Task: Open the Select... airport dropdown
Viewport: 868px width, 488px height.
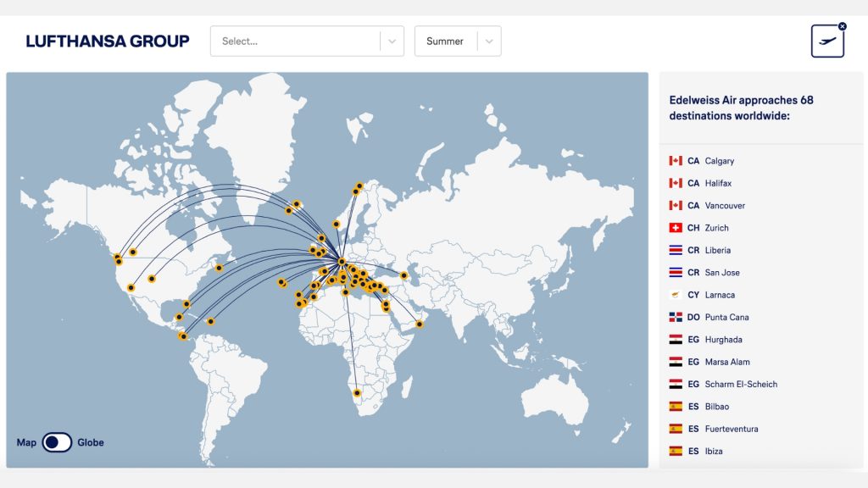Action: (x=307, y=41)
